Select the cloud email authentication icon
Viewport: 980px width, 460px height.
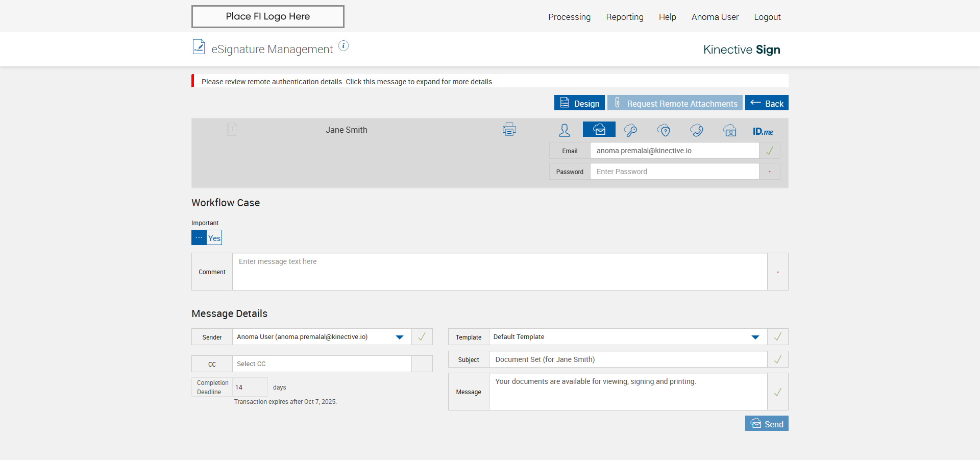coord(599,130)
